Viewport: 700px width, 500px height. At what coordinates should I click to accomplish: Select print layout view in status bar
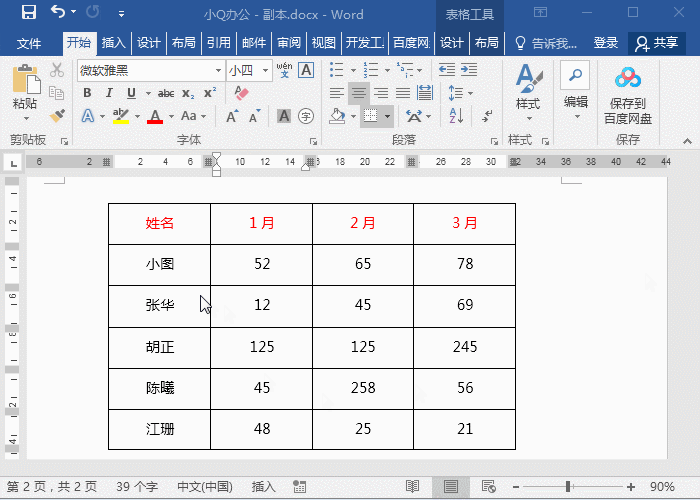pos(451,486)
